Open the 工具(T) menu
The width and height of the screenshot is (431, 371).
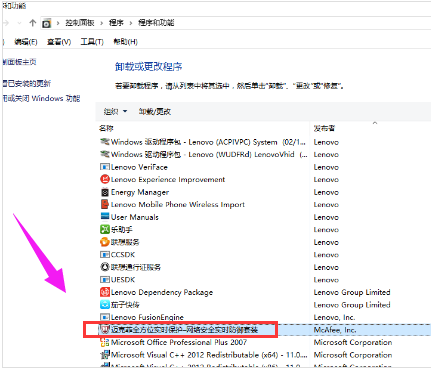(92, 42)
